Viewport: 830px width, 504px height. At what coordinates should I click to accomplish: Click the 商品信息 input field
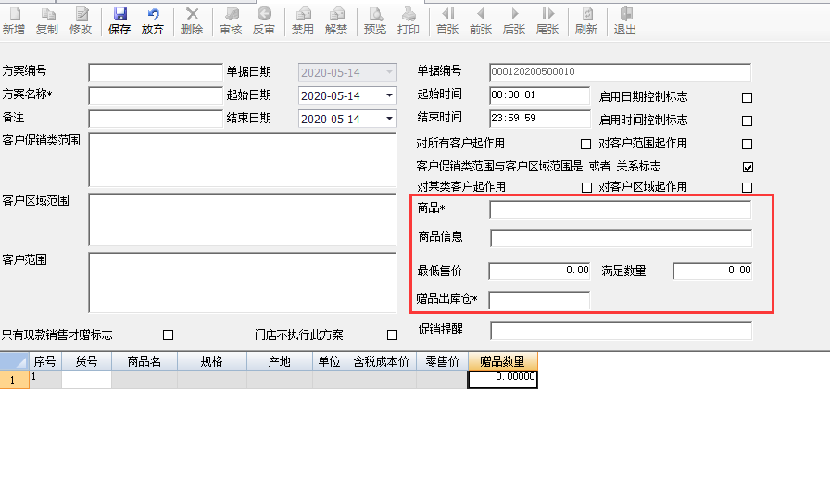[621, 238]
